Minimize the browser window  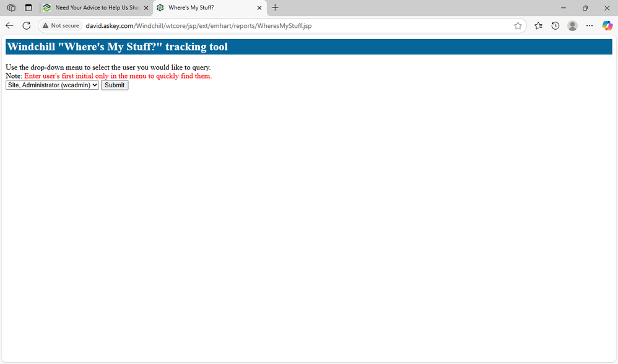(x=564, y=7)
